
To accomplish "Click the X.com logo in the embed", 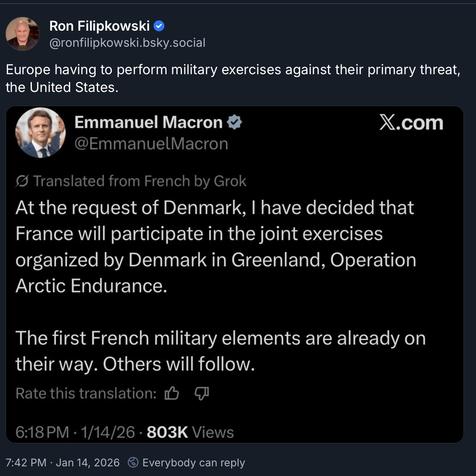I will point(411,123).
